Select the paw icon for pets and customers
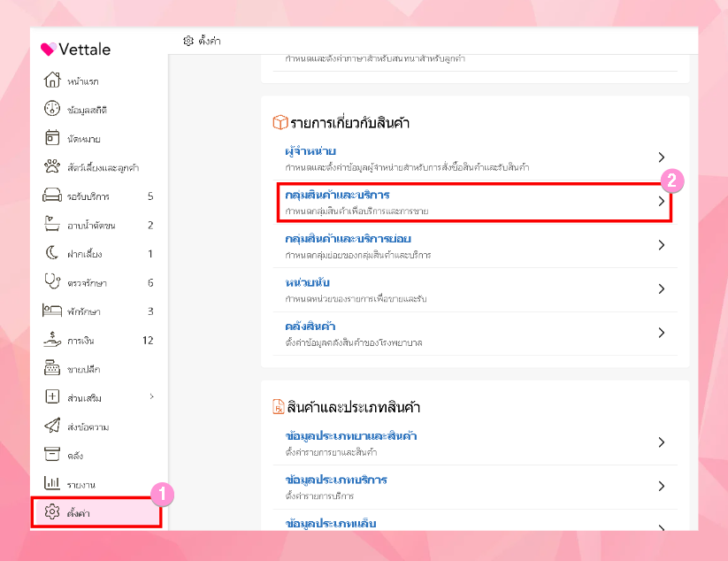This screenshot has width=728, height=561. (x=51, y=166)
